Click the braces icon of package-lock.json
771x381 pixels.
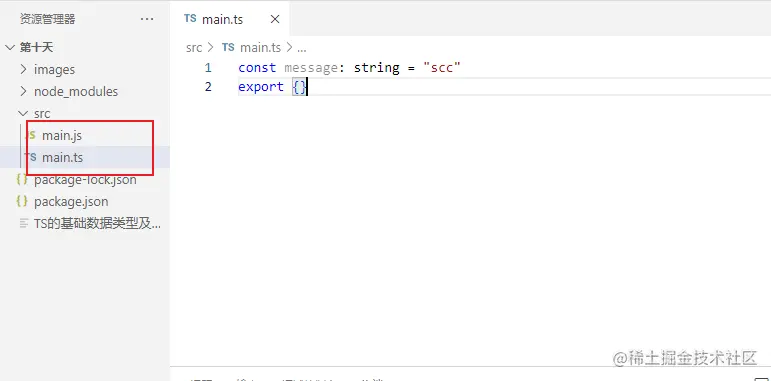(x=22, y=179)
